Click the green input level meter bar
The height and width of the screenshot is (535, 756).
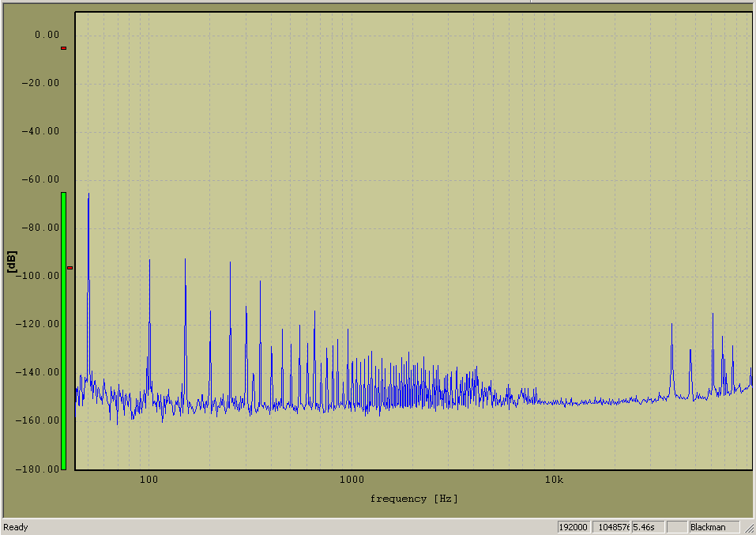click(x=63, y=332)
